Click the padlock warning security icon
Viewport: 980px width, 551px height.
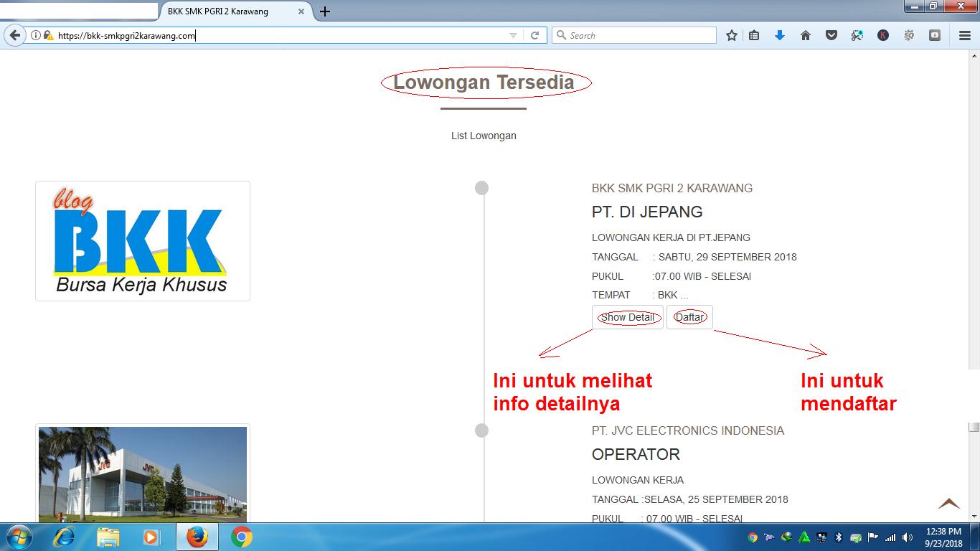pos(48,35)
